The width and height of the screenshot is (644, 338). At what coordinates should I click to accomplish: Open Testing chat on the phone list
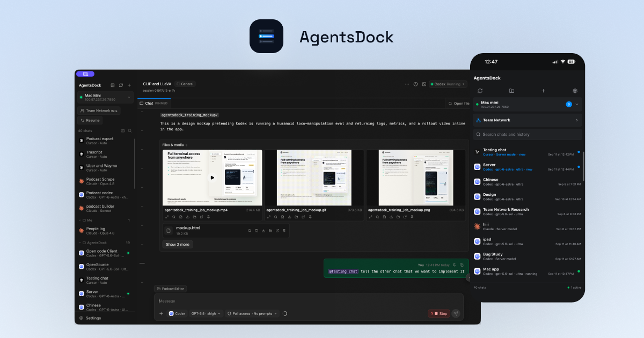point(528,152)
